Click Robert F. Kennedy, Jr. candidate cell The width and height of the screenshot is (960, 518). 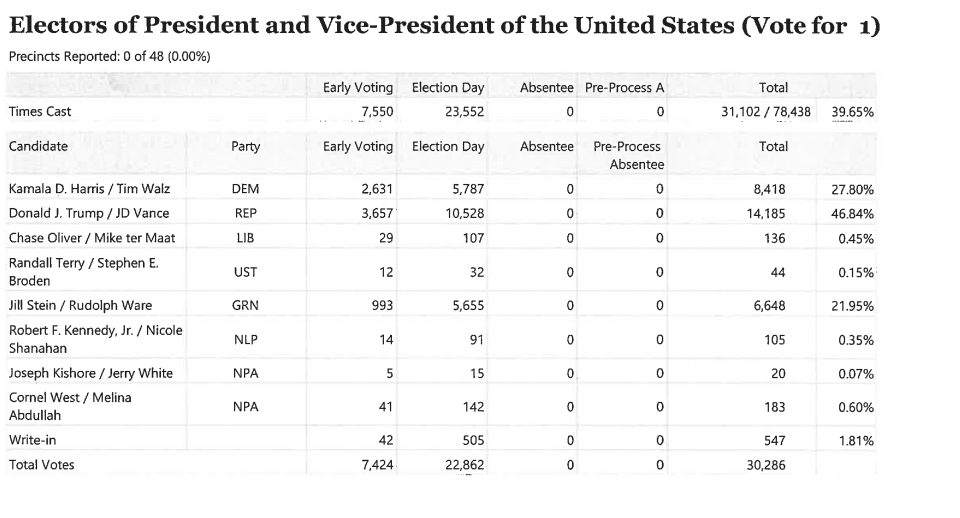[x=96, y=339]
